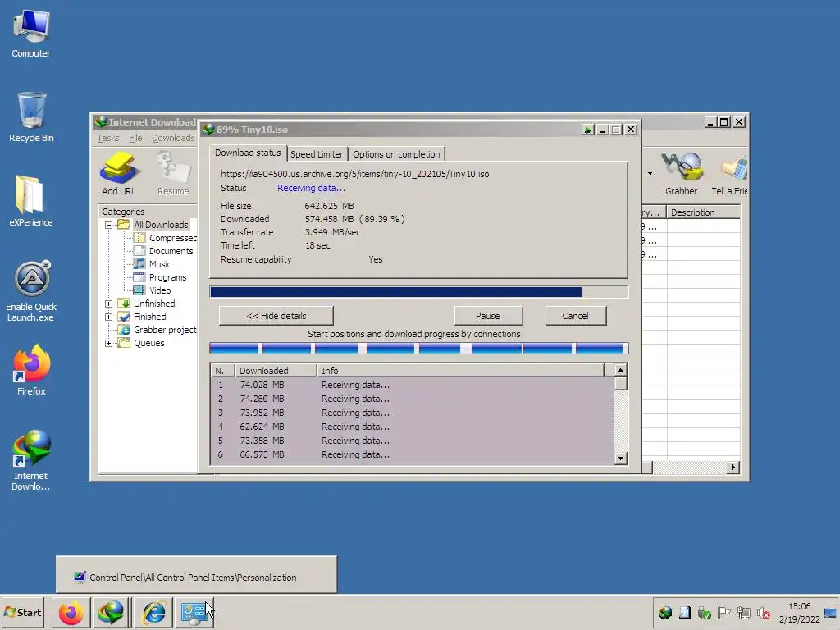Open the Grabber tool in IDM toolbar

pyautogui.click(x=681, y=173)
